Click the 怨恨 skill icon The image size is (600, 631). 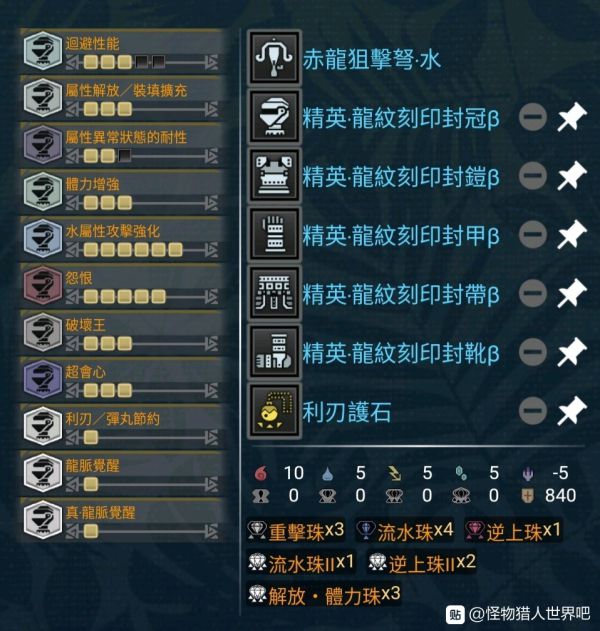pos(43,285)
